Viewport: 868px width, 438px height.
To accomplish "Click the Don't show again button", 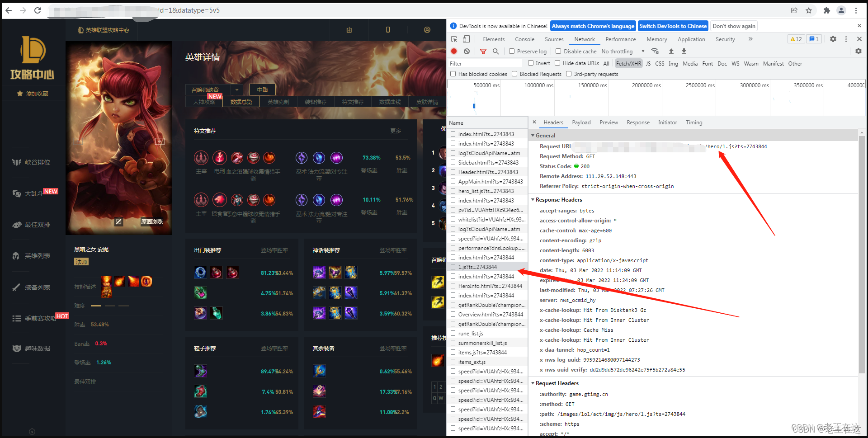I will tap(734, 26).
